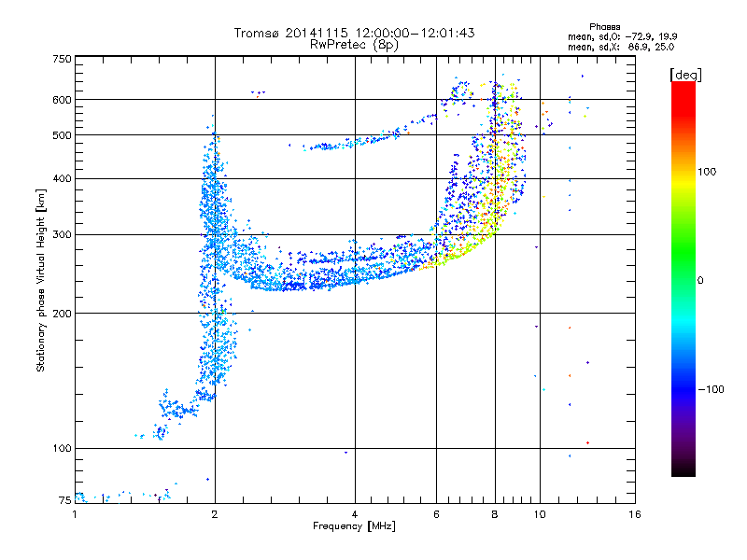Click the '[deg]' colorbar unit label
The image size is (747, 560).
685,75
